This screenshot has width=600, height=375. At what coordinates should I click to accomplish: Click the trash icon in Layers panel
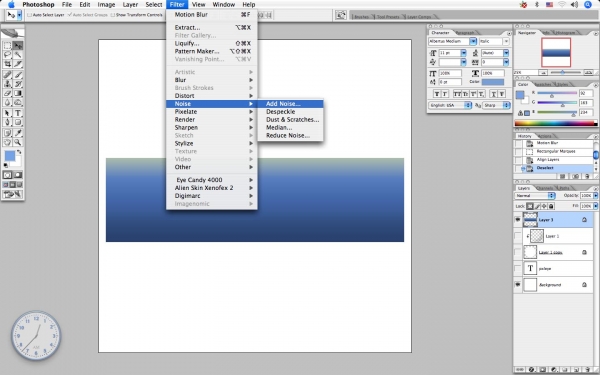[x=587, y=370]
